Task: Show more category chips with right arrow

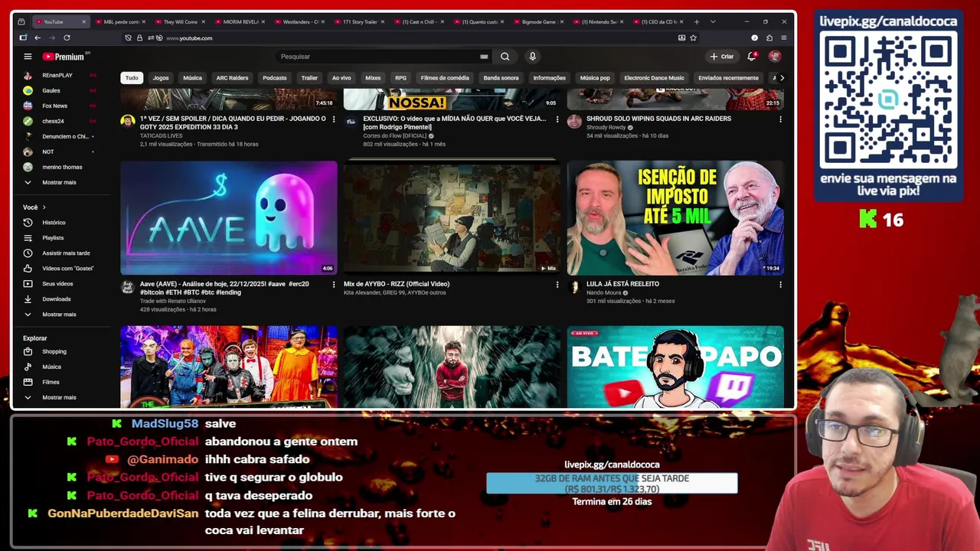Action: (x=781, y=78)
